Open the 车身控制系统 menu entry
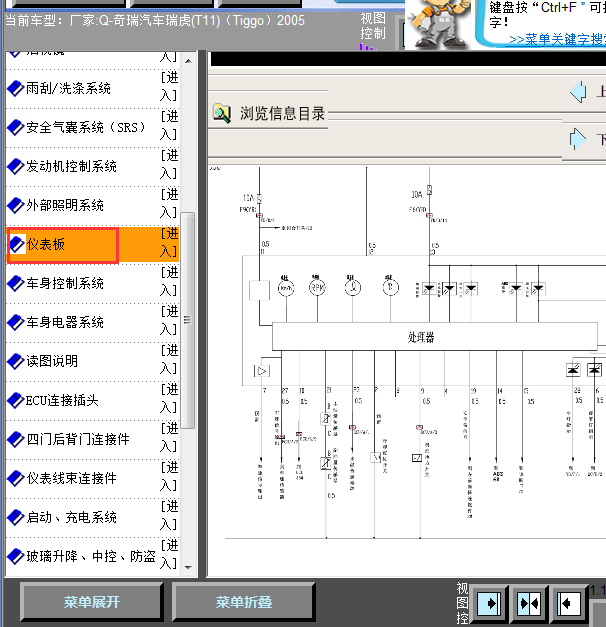 coord(65,284)
